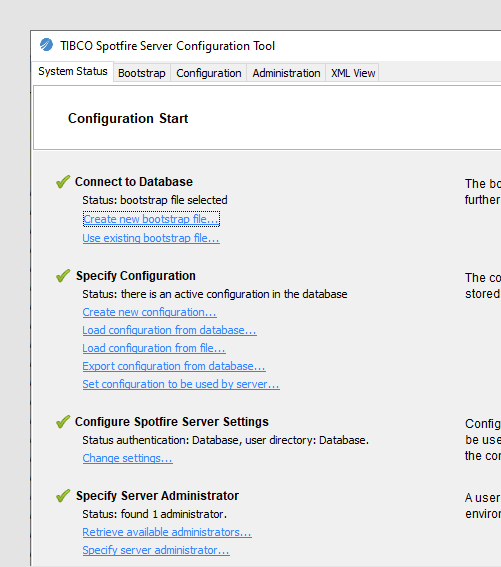Click status text about active configuration

pyautogui.click(x=215, y=294)
